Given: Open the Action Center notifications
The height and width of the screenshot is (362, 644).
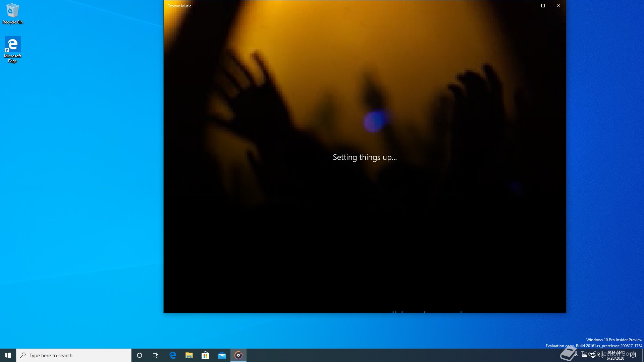Looking at the screenshot, I should (x=633, y=355).
